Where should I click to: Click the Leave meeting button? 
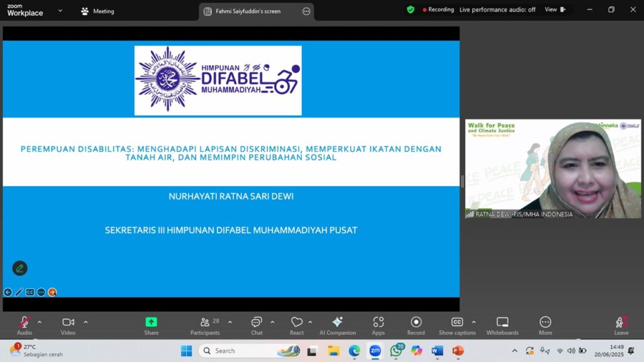pyautogui.click(x=621, y=326)
